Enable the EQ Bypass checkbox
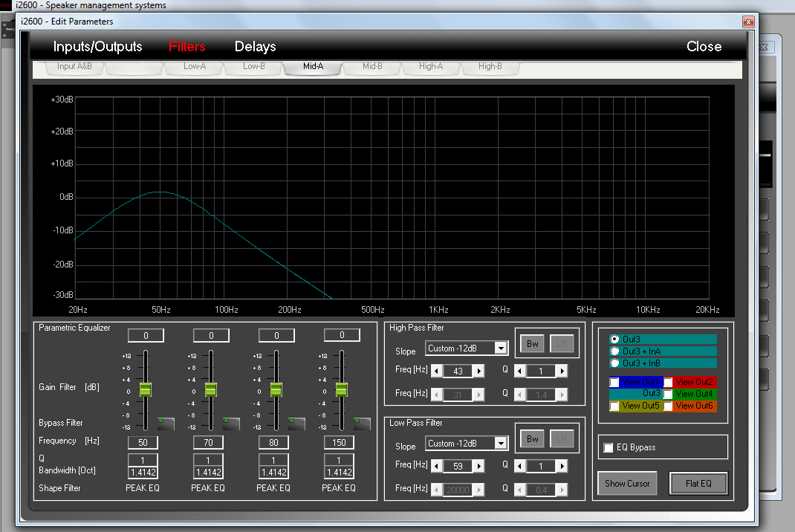This screenshot has height=532, width=795. tap(609, 448)
